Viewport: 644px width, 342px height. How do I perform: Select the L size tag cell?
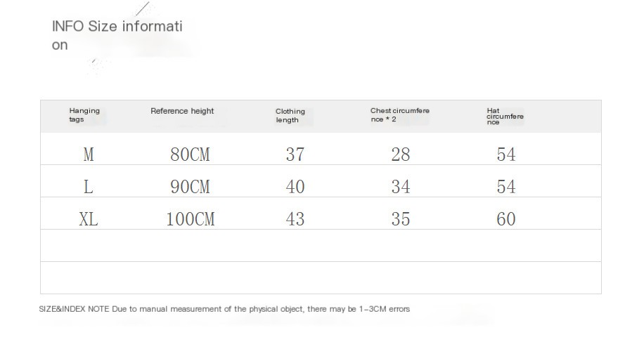[x=89, y=187]
